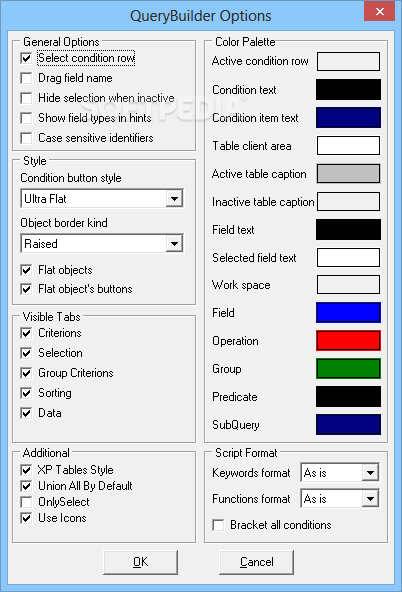
Task: Click the Keywords format label
Action: coord(251,473)
